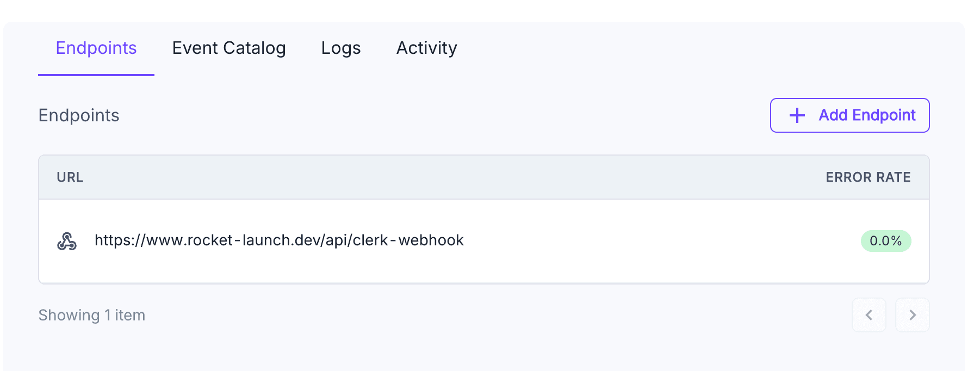Click the plus symbol beside Add Endpoint text
The width and height of the screenshot is (980, 371).
(x=796, y=115)
